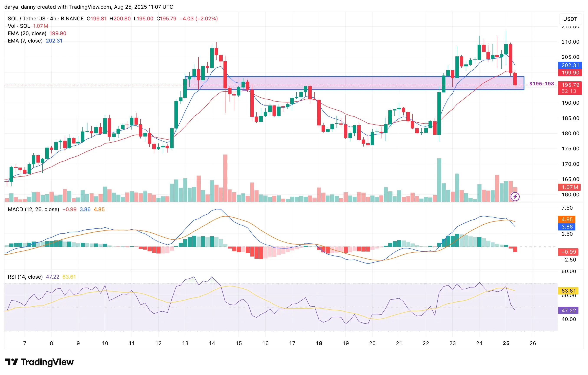588x375 pixels.
Task: Click the purple lightning bolt icon
Action: pyautogui.click(x=515, y=196)
